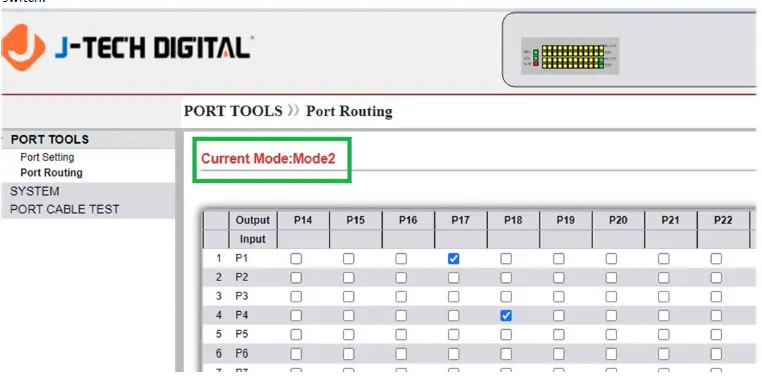Check P4 to P16 routing checkbox
The image size is (762, 384).
pyautogui.click(x=401, y=315)
